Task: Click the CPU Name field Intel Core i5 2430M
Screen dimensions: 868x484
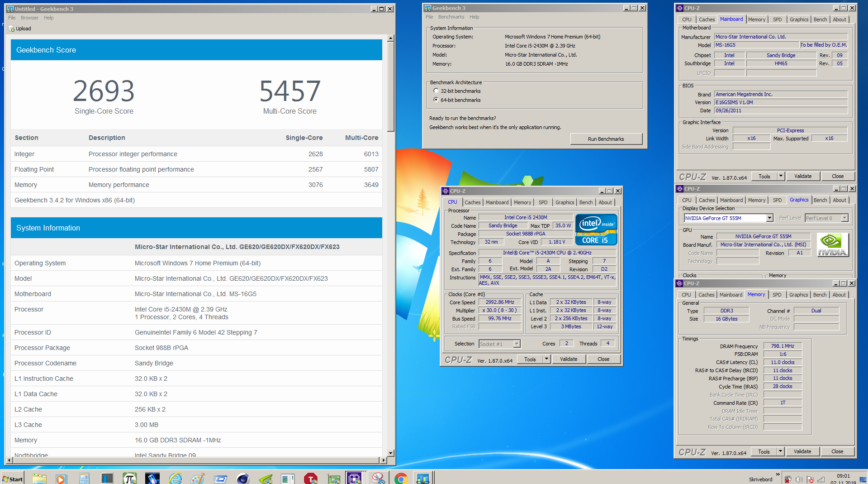Action: [526, 217]
